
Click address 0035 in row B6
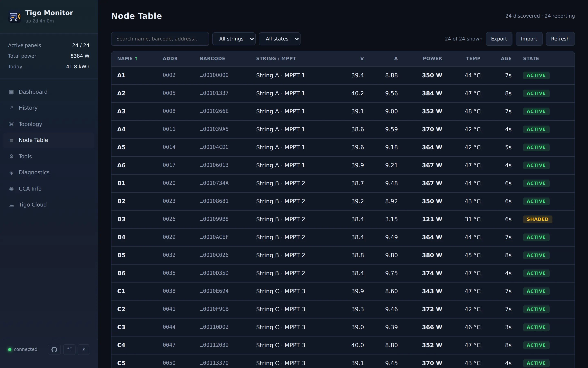169,273
